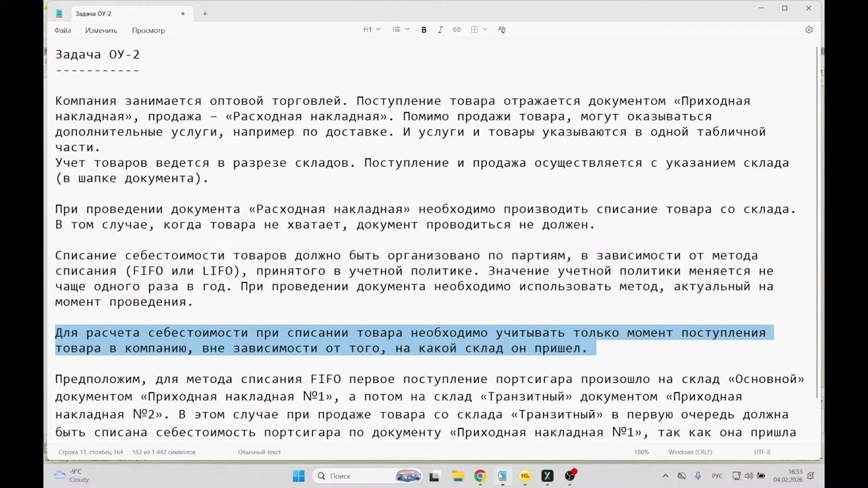868x488 pixels.
Task: Click the highlighted paragraph starting Для расчета
Action: coord(414,340)
